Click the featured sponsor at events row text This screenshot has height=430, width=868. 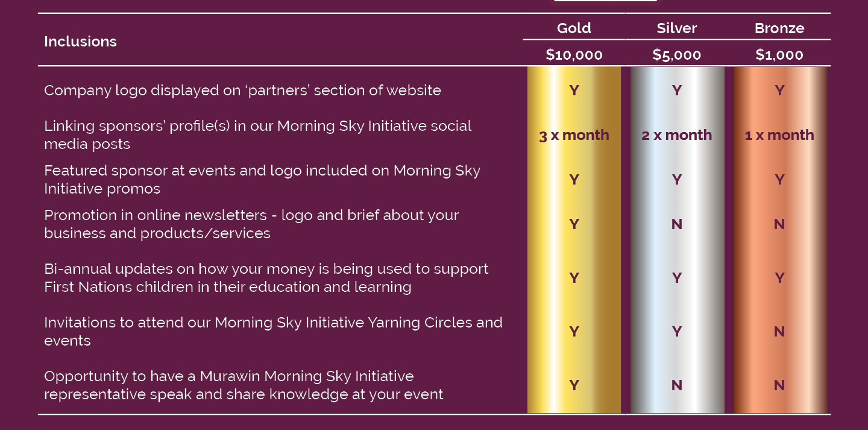point(262,180)
